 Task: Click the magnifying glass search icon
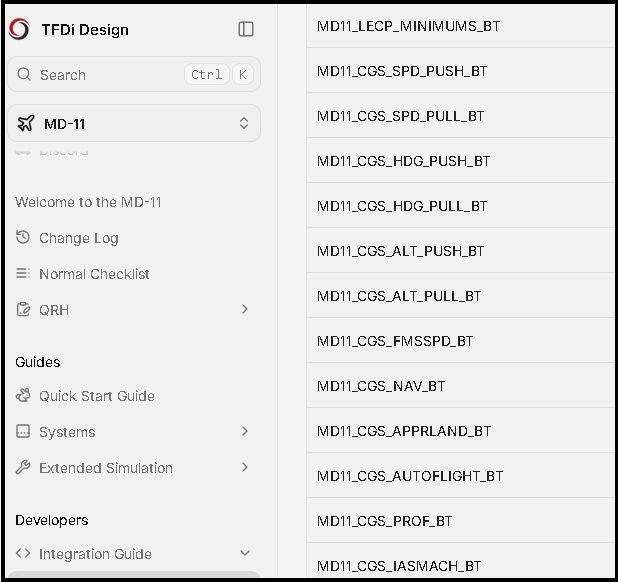[x=24, y=74]
